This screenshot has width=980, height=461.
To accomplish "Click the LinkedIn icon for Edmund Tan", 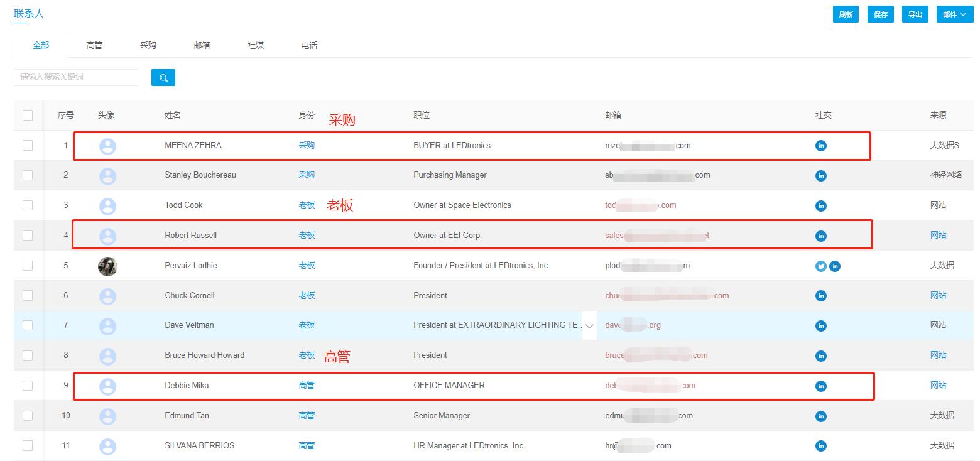I will click(x=820, y=415).
